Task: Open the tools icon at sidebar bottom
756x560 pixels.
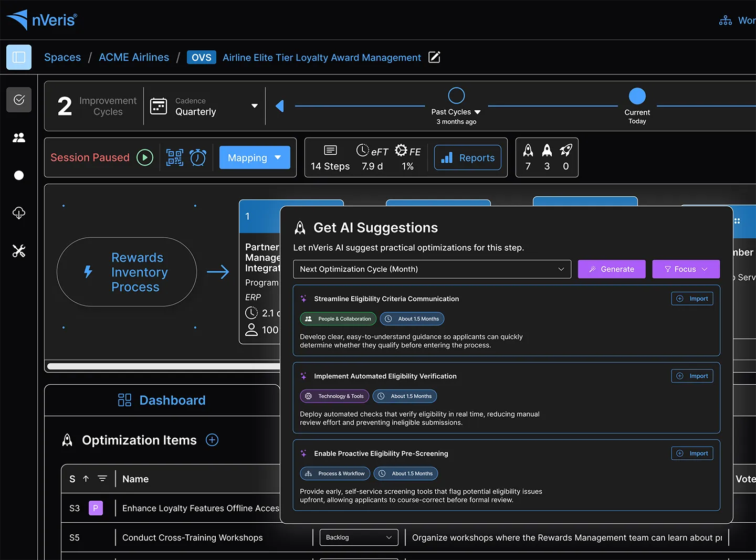Action: click(x=18, y=251)
